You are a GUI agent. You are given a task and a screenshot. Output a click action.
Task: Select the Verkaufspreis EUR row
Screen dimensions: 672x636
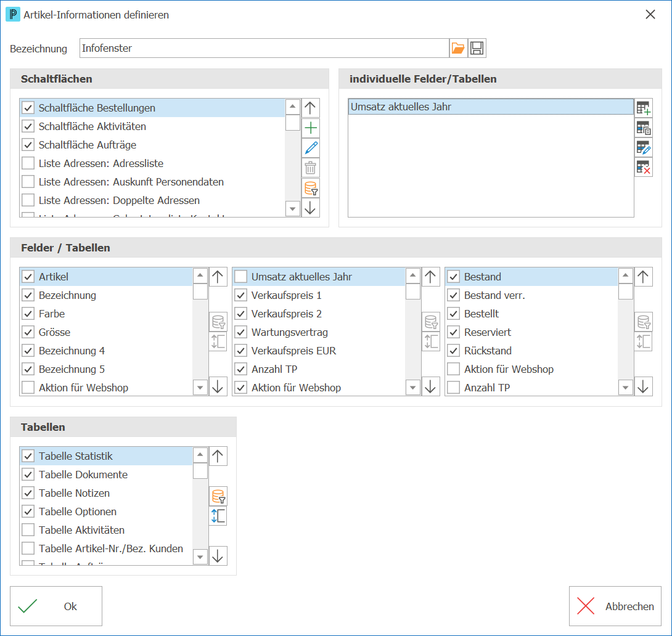pos(319,351)
